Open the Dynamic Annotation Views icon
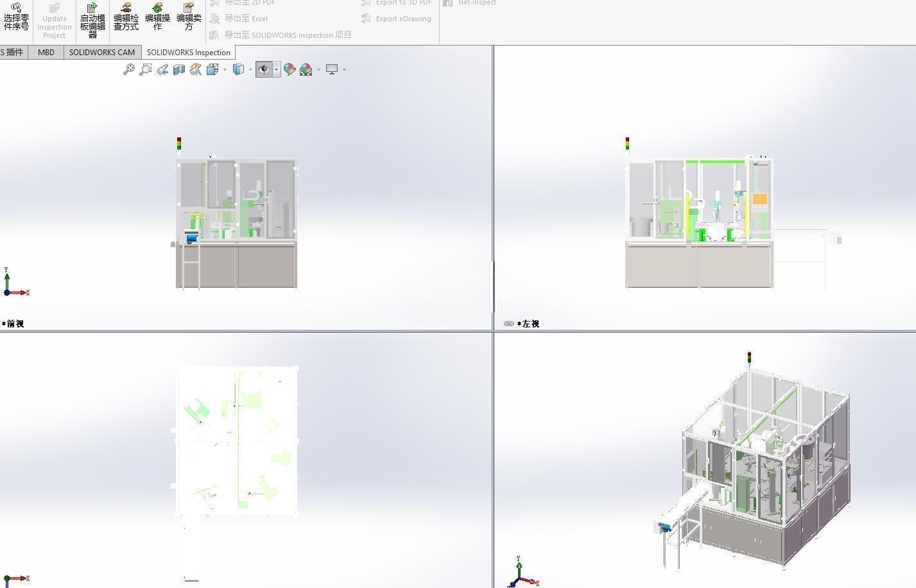Screen dimensions: 916x588 click(195, 69)
